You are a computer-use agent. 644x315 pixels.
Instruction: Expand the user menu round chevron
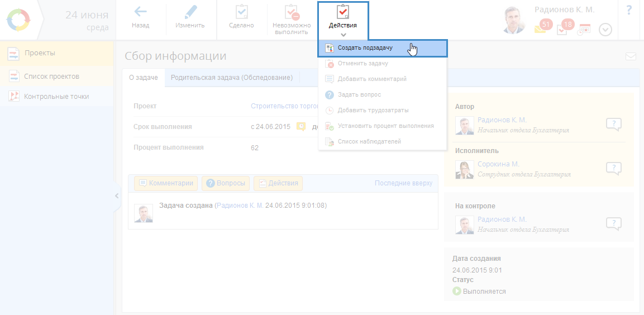tap(605, 30)
